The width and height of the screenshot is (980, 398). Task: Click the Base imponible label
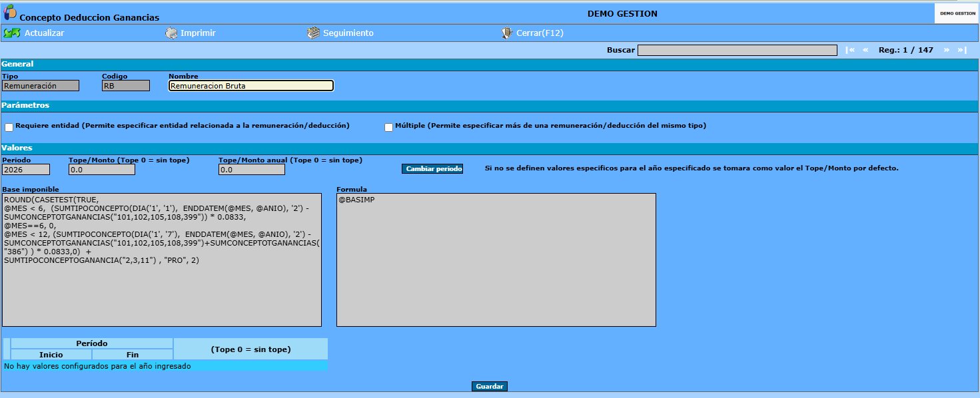[31, 190]
